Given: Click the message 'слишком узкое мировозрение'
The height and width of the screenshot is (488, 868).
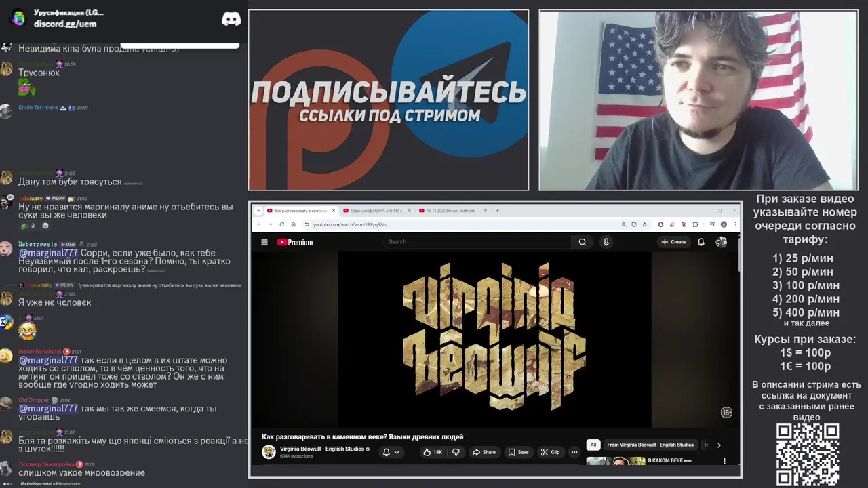Looking at the screenshot, I should tap(81, 473).
